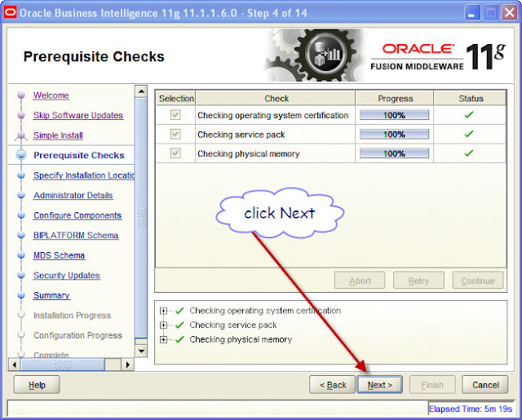This screenshot has width=522, height=420.
Task: Click green check beside physical memory tree result
Action: pos(179,339)
